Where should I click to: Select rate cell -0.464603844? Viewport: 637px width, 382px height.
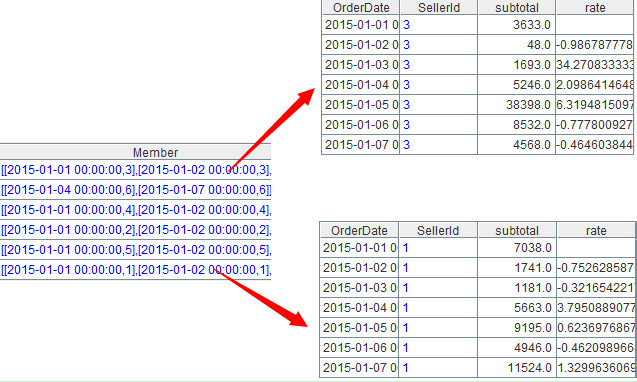pos(594,144)
